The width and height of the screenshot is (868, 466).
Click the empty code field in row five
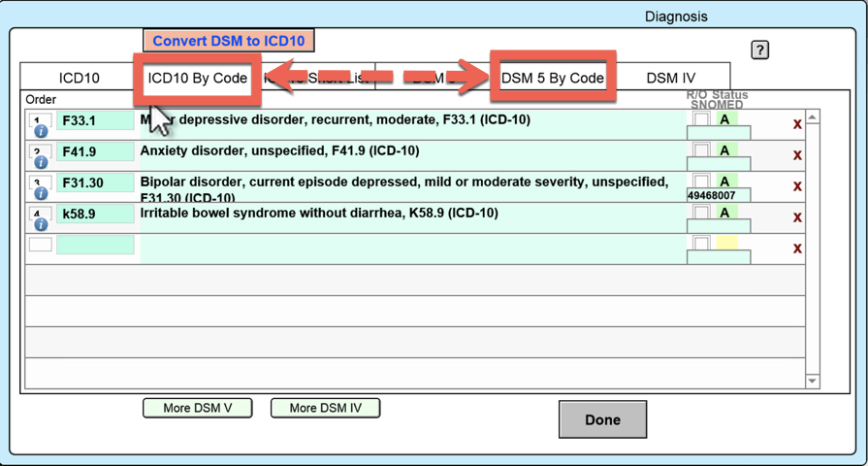(x=95, y=246)
